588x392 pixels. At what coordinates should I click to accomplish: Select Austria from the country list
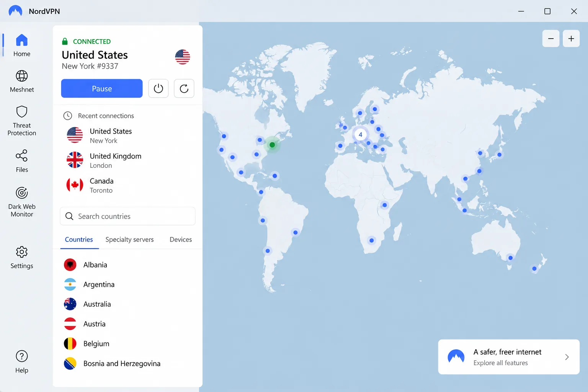[x=128, y=324]
